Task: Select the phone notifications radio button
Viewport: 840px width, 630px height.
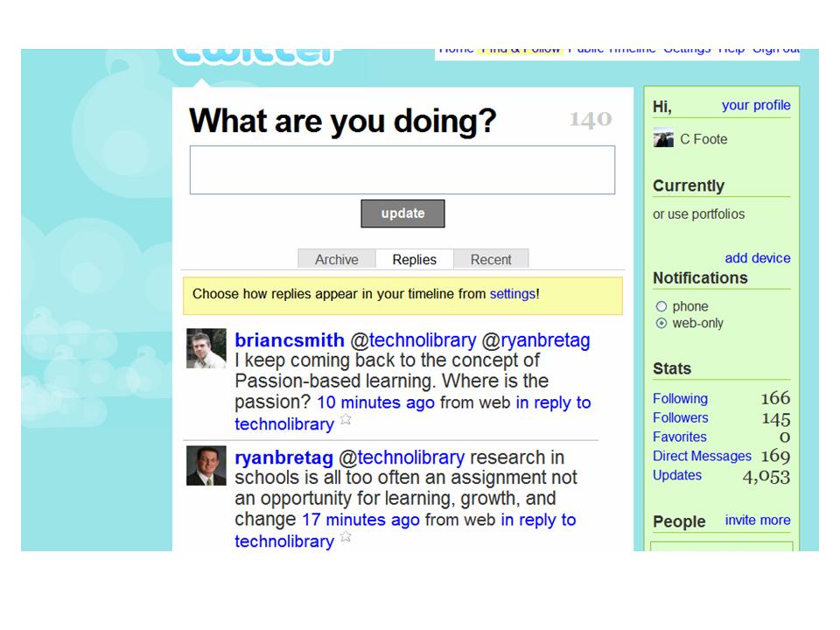Action: (x=661, y=306)
